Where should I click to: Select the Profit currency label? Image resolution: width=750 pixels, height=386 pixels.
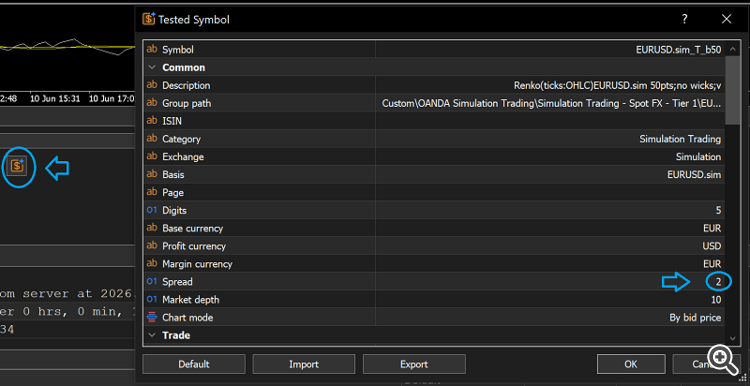(194, 246)
